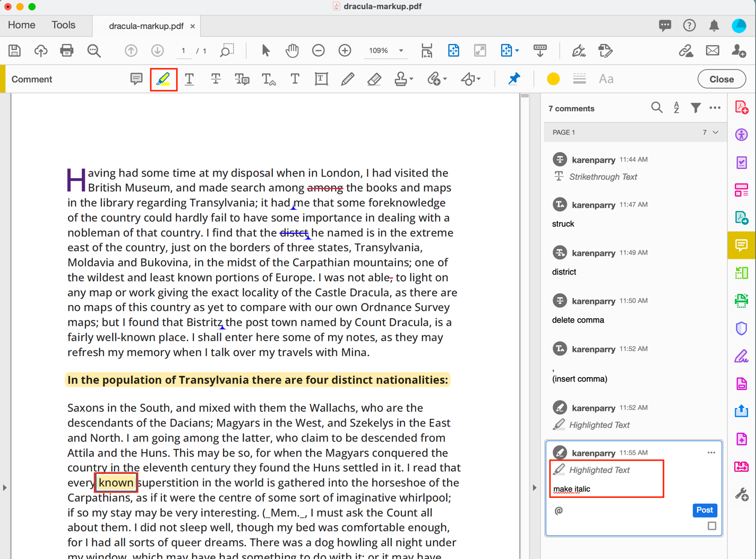Select the Strikethrough text tool
This screenshot has height=559, width=756.
tap(216, 79)
